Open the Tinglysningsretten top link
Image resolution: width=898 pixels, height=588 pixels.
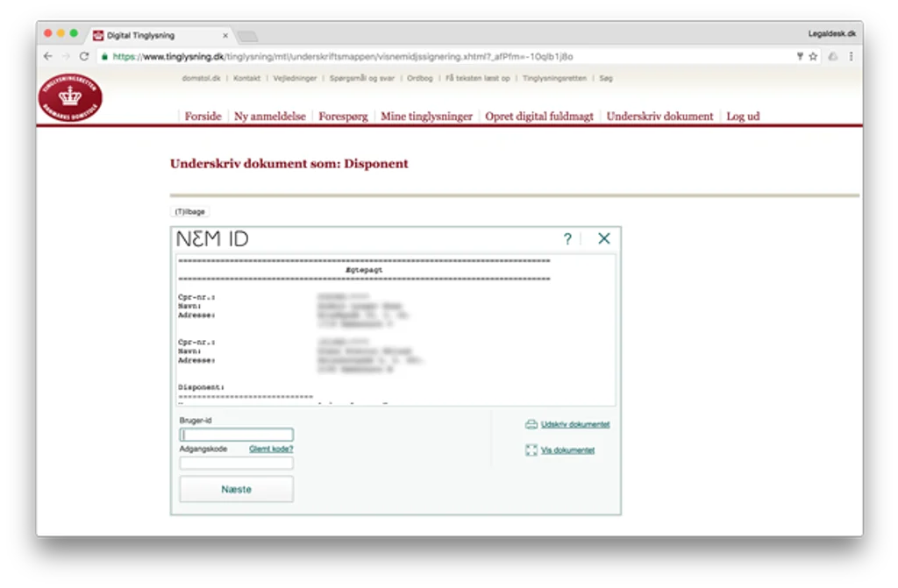coord(554,79)
